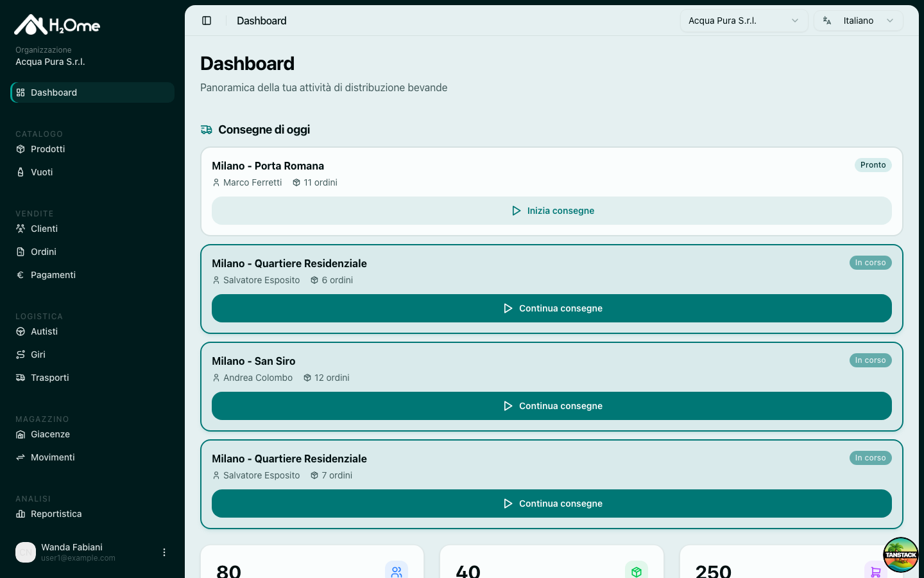The width and height of the screenshot is (924, 578).
Task: Click the Vuoti bottle icon
Action: pyautogui.click(x=21, y=172)
